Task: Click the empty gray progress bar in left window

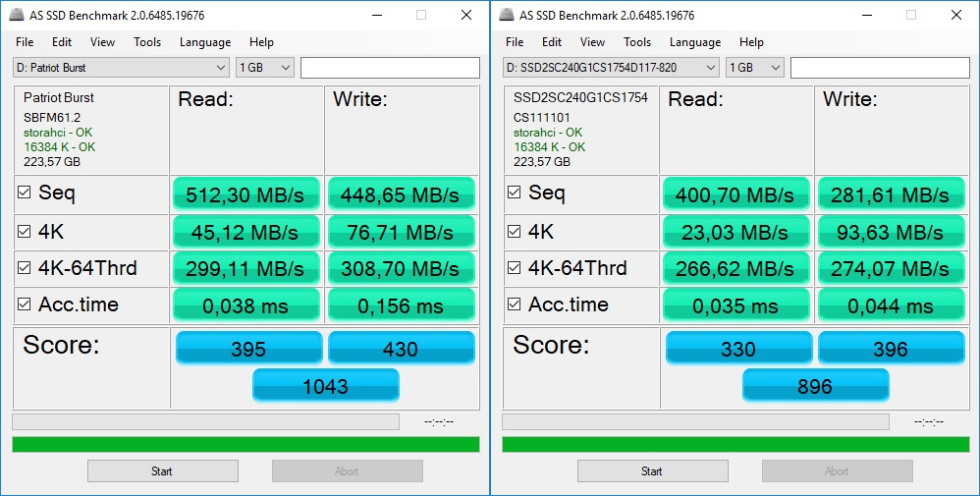Action: click(x=205, y=421)
